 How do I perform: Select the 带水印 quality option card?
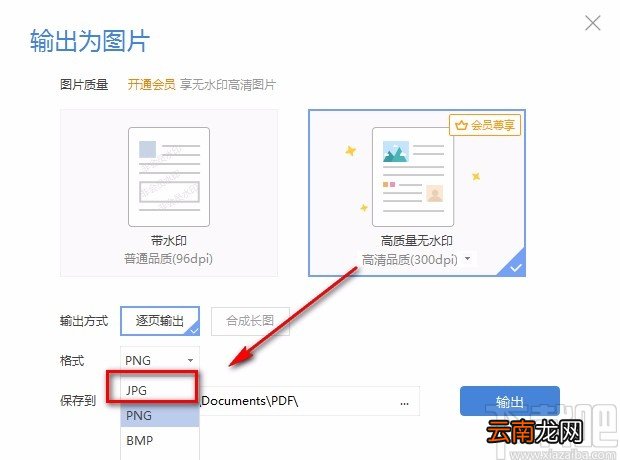point(169,193)
